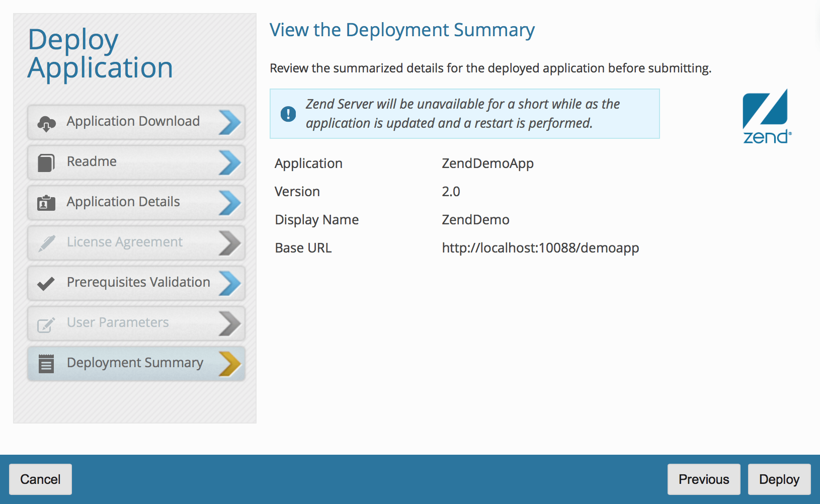
Task: Click the gray chevron on User Parameters
Action: [x=230, y=323]
